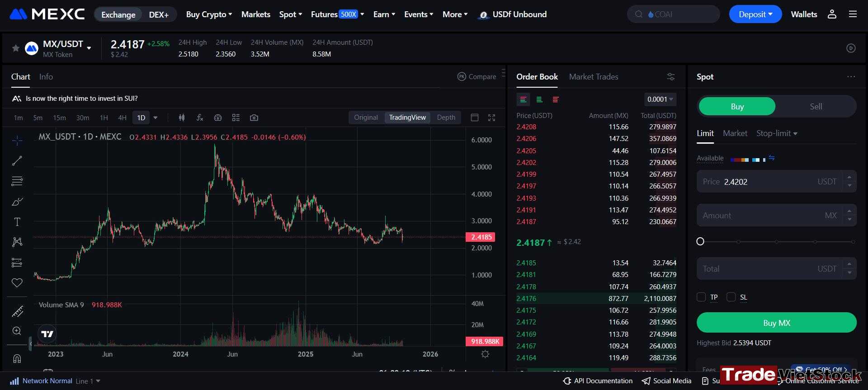Click the Buy MX button
868x390 pixels.
pos(776,323)
